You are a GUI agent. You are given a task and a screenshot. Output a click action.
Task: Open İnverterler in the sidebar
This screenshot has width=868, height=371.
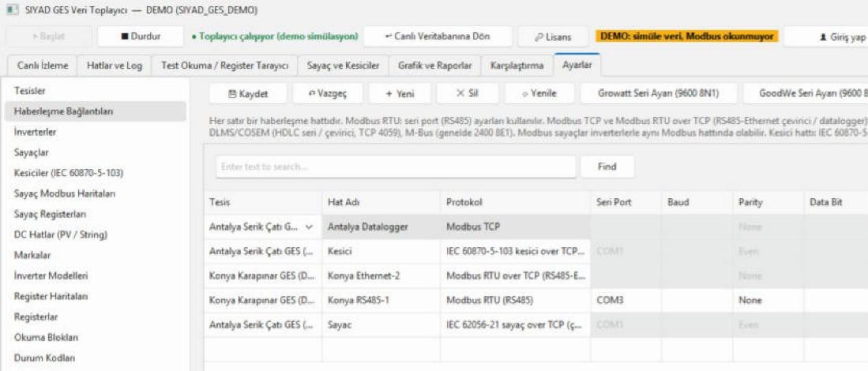[x=94, y=132]
